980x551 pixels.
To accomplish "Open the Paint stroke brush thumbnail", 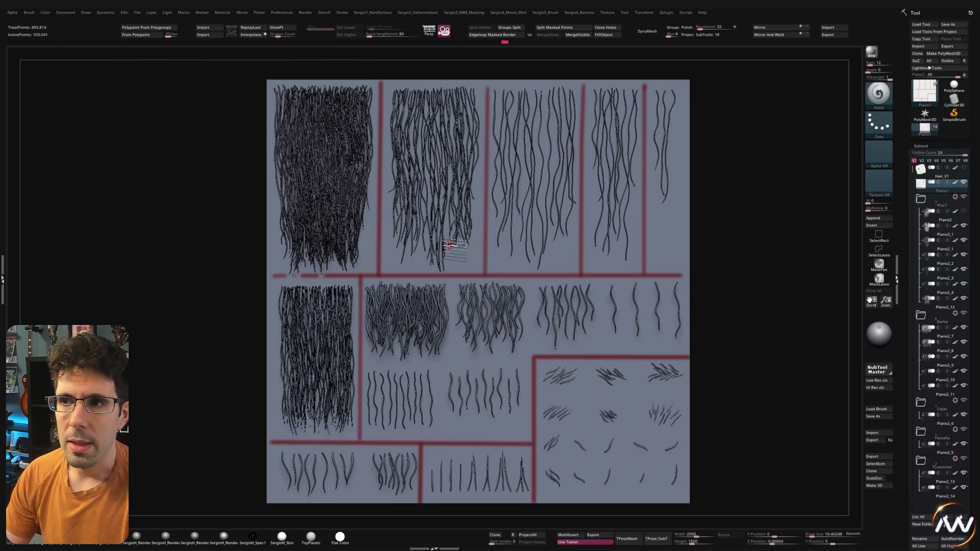I will pyautogui.click(x=878, y=93).
